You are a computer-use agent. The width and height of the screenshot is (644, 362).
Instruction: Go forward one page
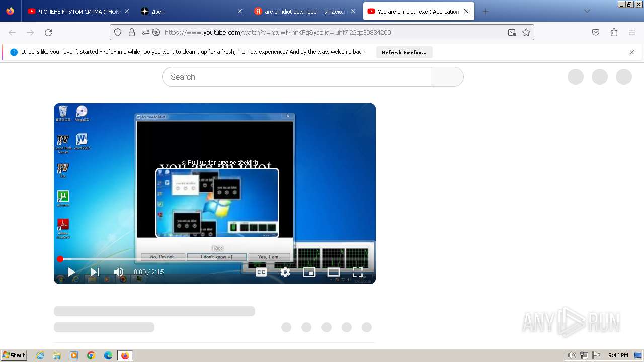(x=30, y=32)
